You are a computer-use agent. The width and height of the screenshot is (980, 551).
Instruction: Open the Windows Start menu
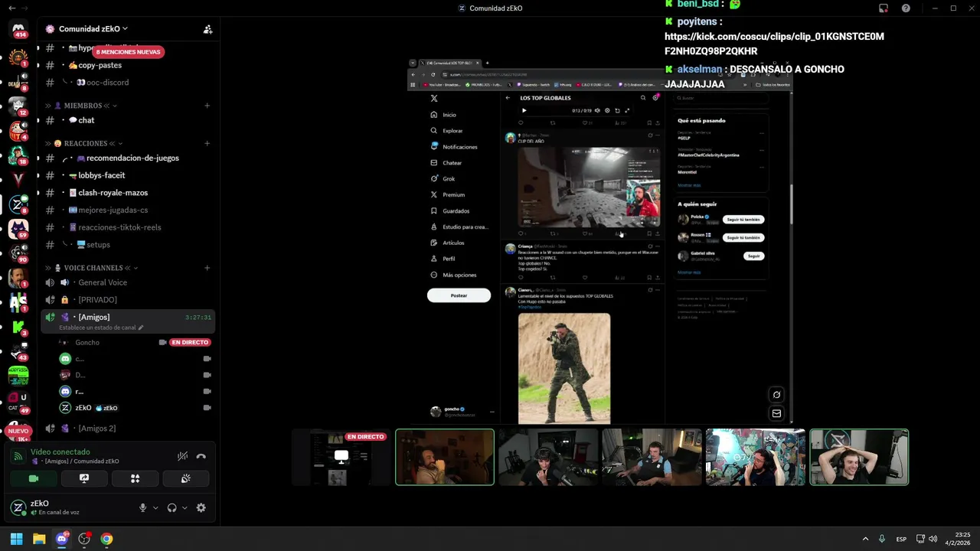click(x=16, y=539)
